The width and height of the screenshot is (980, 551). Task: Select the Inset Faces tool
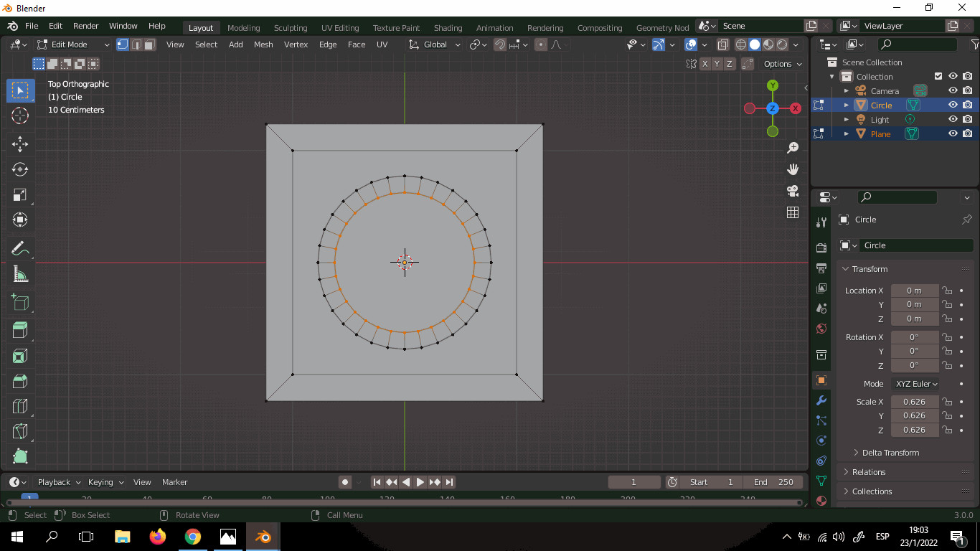(20, 356)
